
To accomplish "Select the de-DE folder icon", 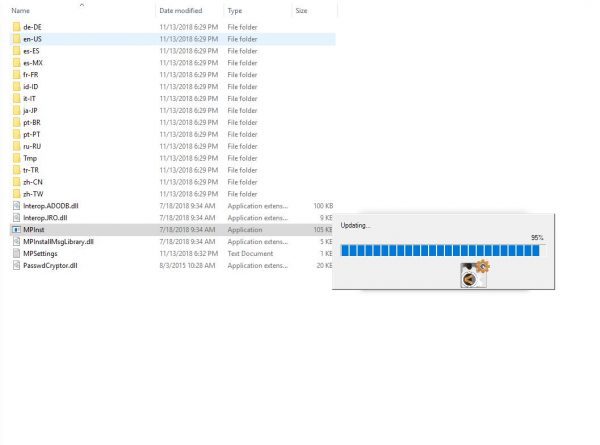I will pyautogui.click(x=16, y=27).
